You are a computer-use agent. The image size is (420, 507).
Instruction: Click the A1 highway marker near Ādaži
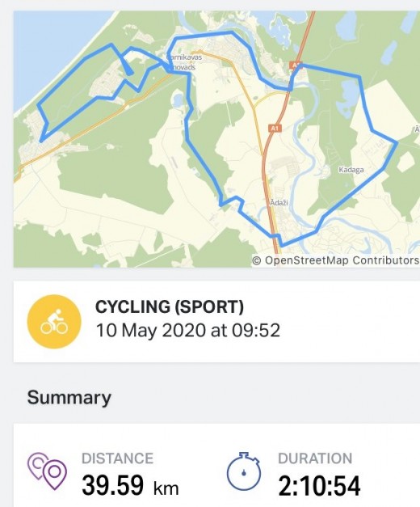pos(275,128)
